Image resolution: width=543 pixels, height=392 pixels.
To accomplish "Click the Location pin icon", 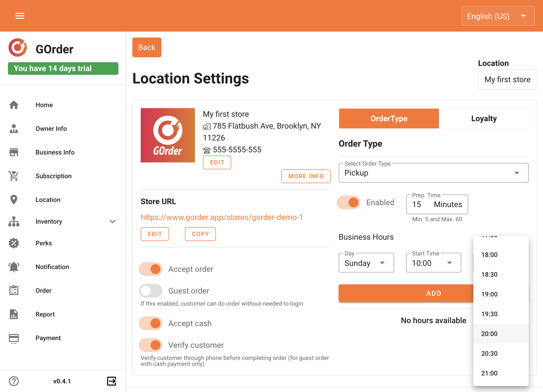I will (x=14, y=200).
